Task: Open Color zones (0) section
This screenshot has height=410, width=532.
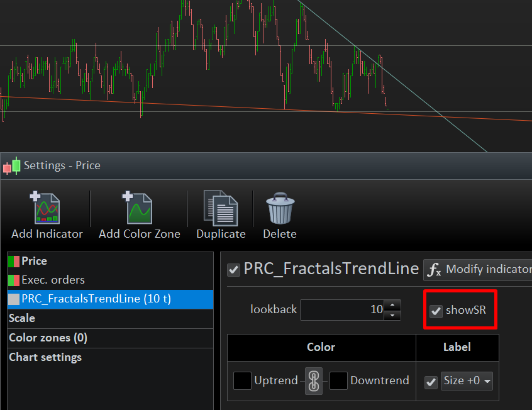Action: [48, 338]
